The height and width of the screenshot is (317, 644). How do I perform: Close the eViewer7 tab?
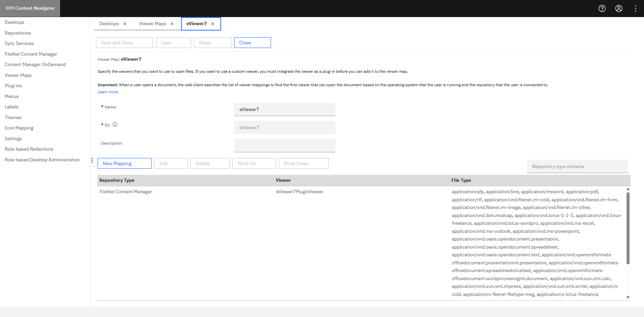[213, 23]
